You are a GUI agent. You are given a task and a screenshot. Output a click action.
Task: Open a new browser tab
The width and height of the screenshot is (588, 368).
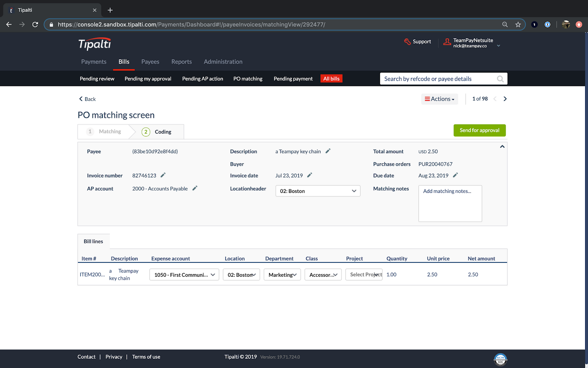pyautogui.click(x=110, y=10)
